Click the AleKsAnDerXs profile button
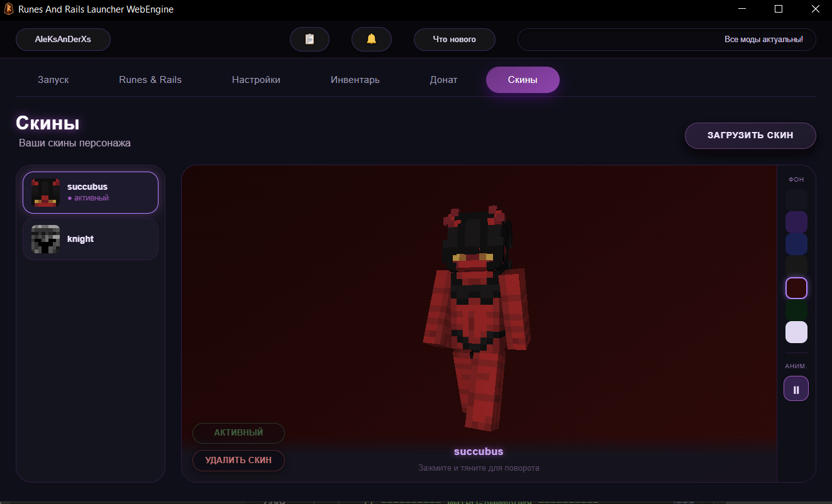This screenshot has width=832, height=504. [x=63, y=39]
